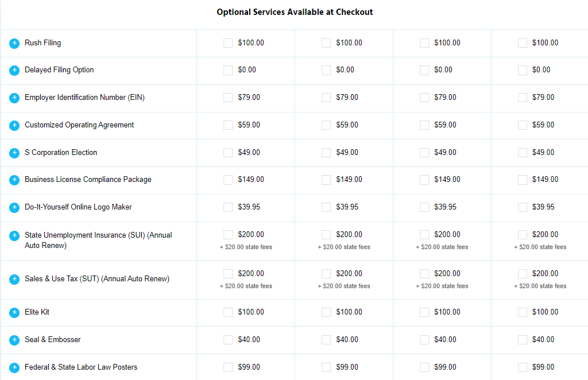Click the plus icon beside Rush Filing

point(15,43)
